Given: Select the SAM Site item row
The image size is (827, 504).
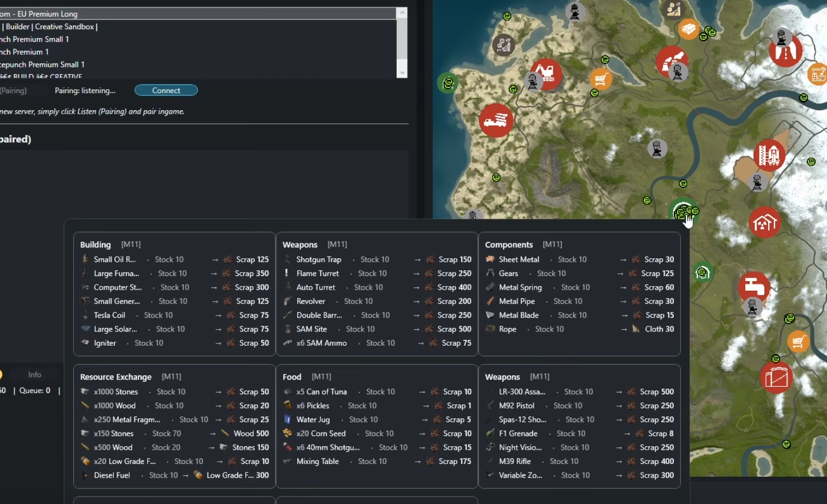Looking at the screenshot, I should tap(377, 329).
